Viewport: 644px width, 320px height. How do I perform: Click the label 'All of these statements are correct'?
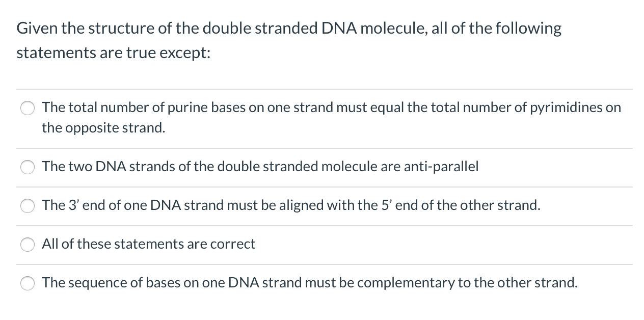[x=148, y=244]
